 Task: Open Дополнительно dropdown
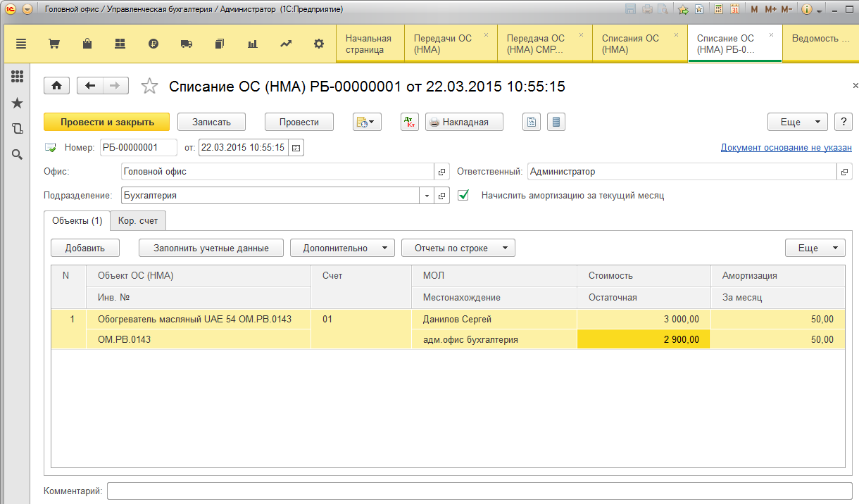(342, 248)
